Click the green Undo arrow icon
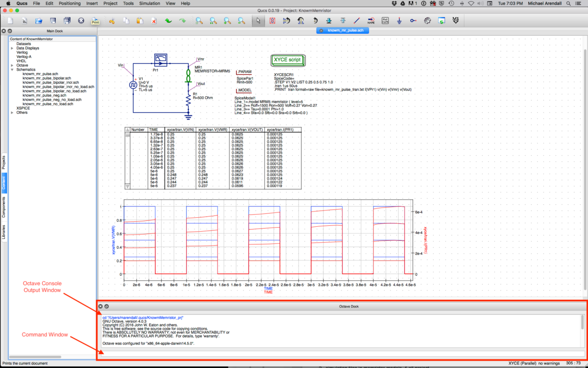The height and width of the screenshot is (368, 588). coord(168,21)
